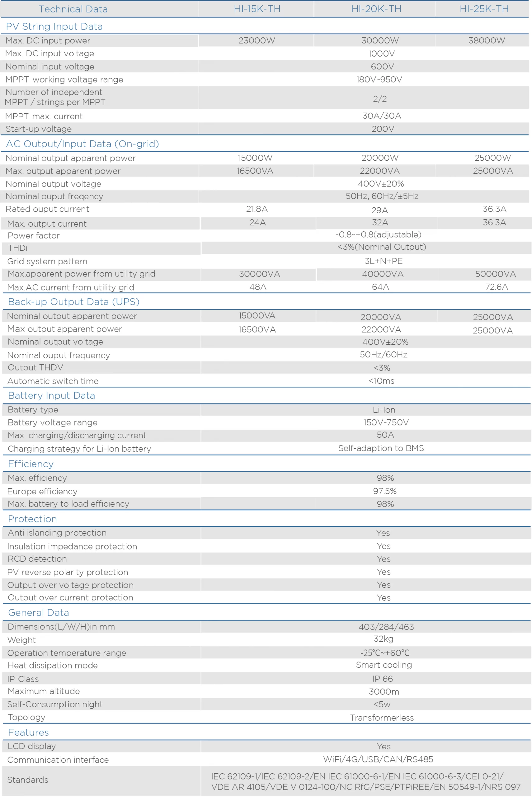The height and width of the screenshot is (797, 532).
Task: Select the WiFi/4G/USB/CAN/RS485 interface value
Action: point(378,759)
